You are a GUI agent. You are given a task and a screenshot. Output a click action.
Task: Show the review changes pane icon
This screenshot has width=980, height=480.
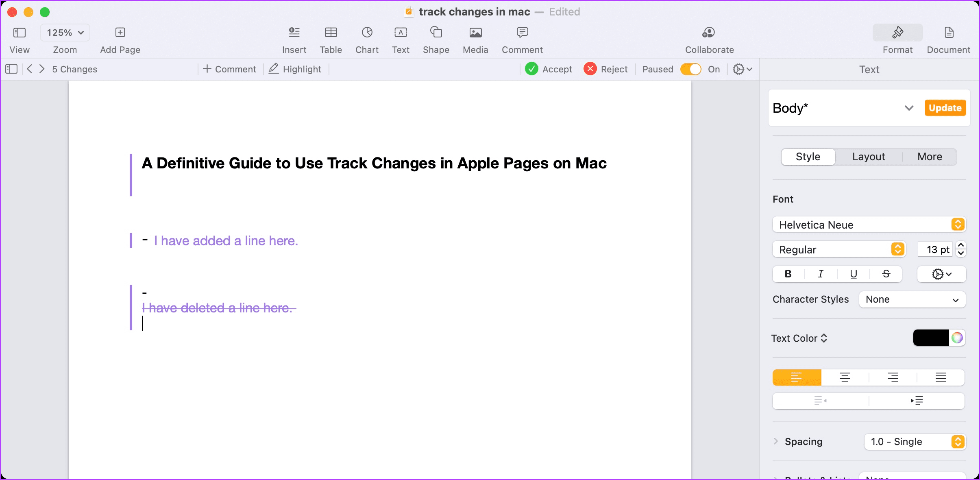[x=11, y=69]
